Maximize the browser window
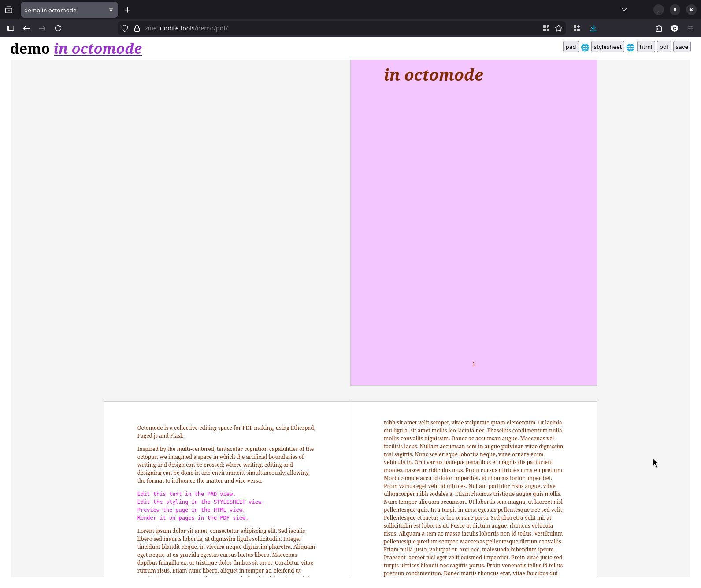 675,10
